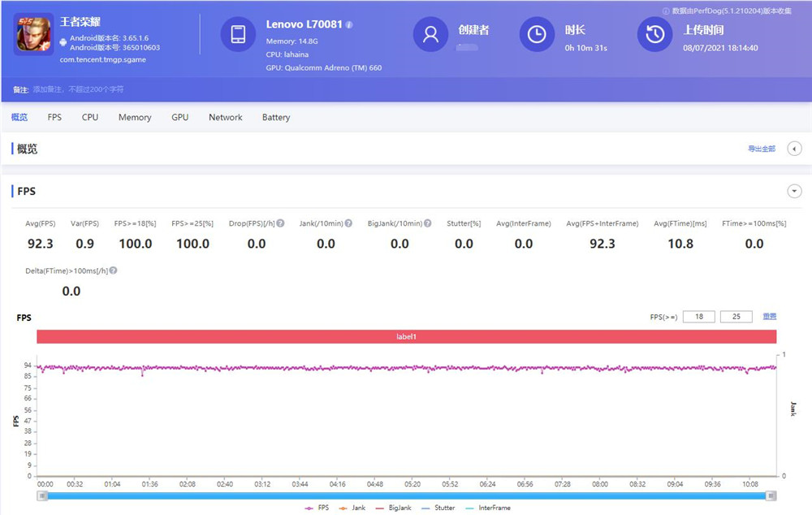Screen dimensions: 812x515
Task: Open help icon beside Delta(FTime)>100ms[/h]
Action: click(114, 270)
